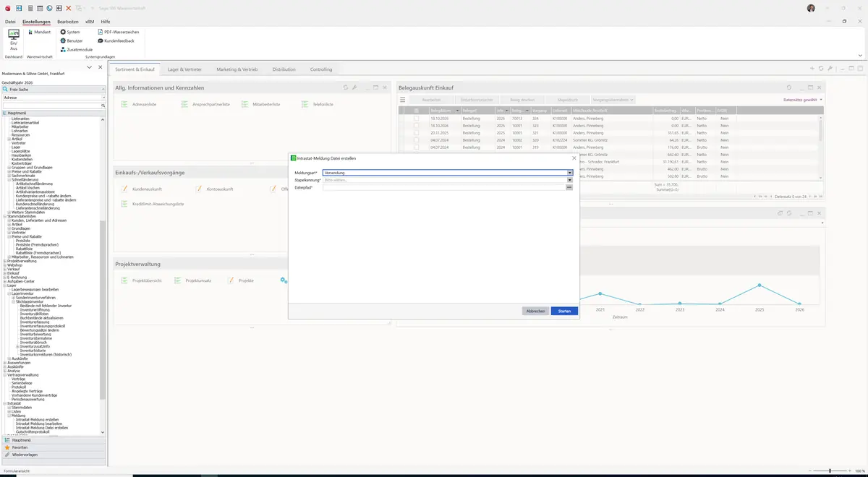Open the Kundenauskunft shortcut
The height and width of the screenshot is (477, 868).
coord(140,189)
